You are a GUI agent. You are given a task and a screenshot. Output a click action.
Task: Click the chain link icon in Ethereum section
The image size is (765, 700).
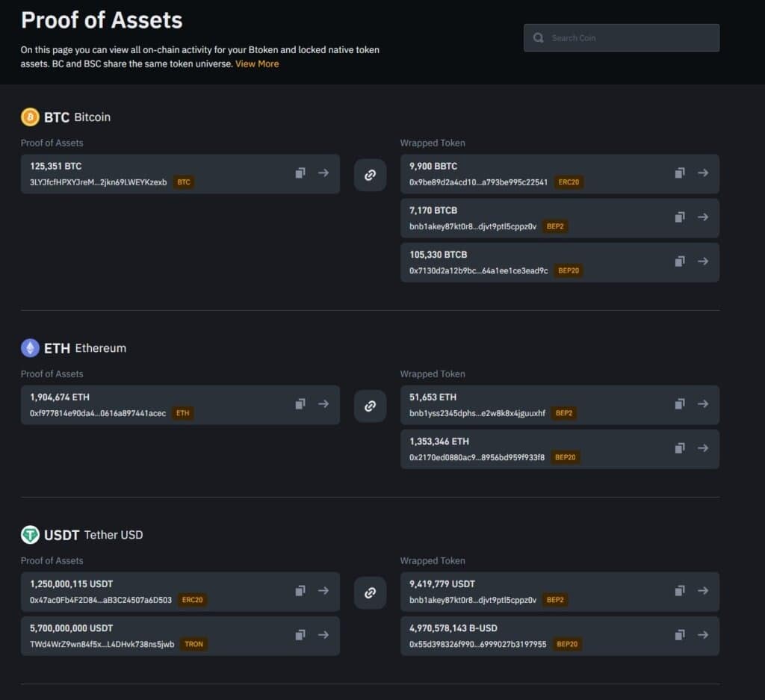370,406
